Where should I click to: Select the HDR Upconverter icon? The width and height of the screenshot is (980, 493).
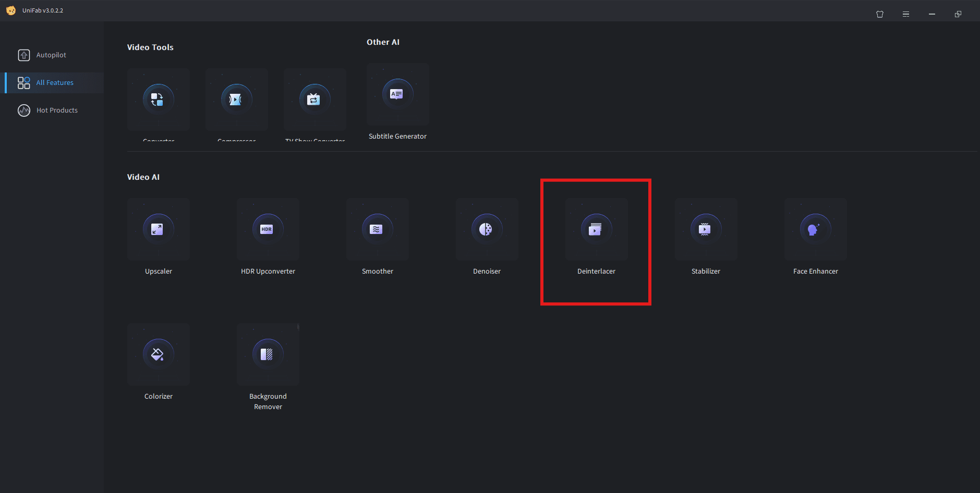coord(268,229)
